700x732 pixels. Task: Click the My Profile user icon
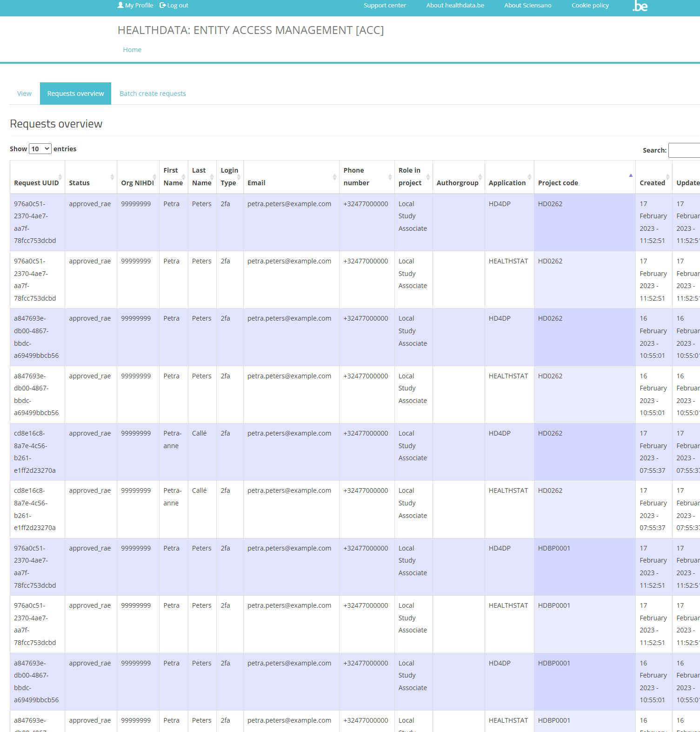[x=120, y=5]
